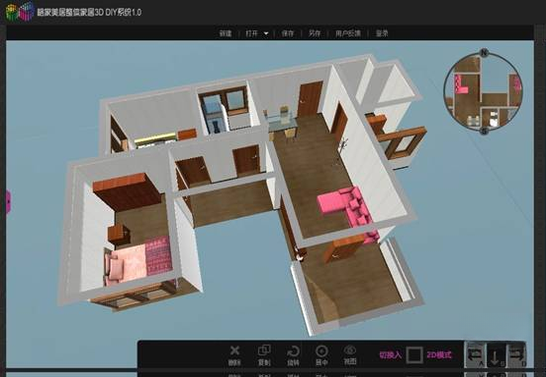Click the View (视图) eye icon
The height and width of the screenshot is (377, 546).
(x=350, y=349)
